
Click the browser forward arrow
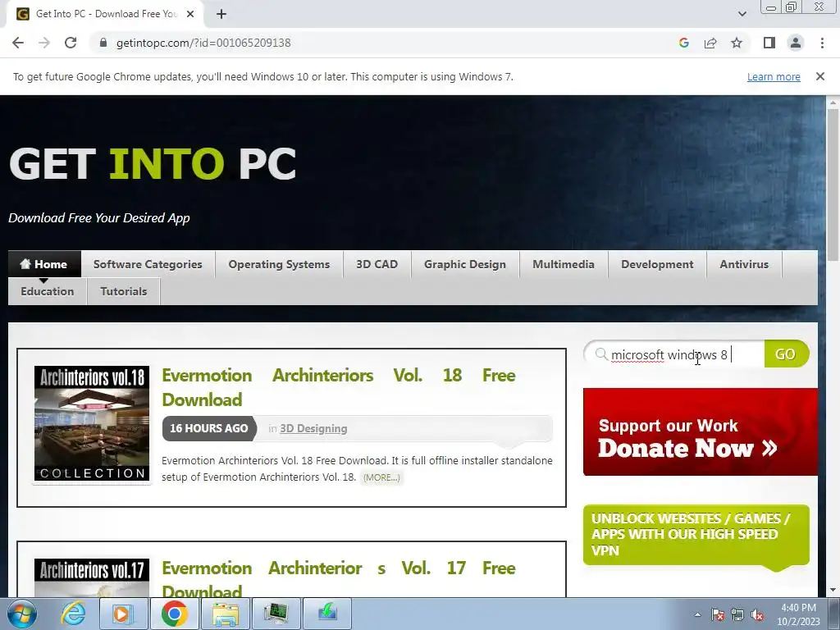(44, 43)
